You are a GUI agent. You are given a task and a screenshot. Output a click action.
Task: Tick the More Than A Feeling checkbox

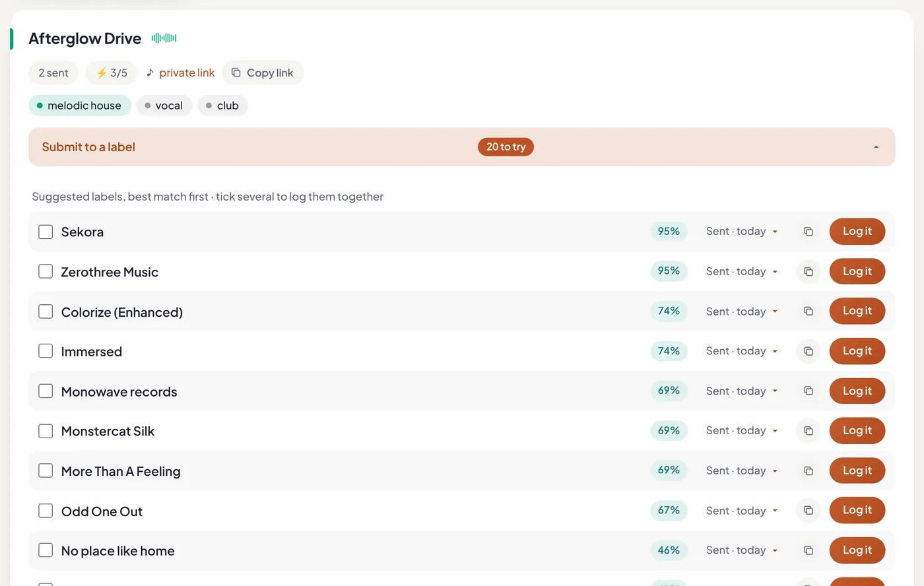click(x=46, y=471)
